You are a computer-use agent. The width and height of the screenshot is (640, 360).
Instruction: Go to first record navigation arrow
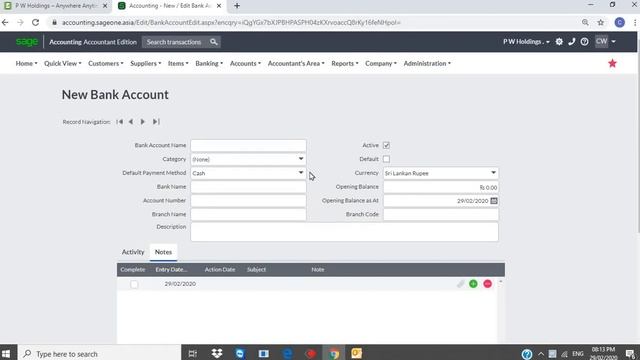coord(119,122)
